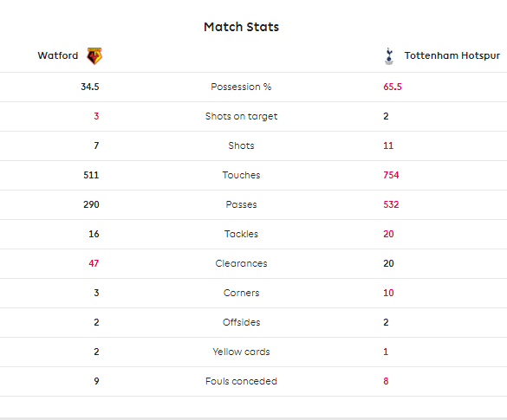Click the Fouls conceded row label
This screenshot has width=507, height=420.
coord(241,381)
